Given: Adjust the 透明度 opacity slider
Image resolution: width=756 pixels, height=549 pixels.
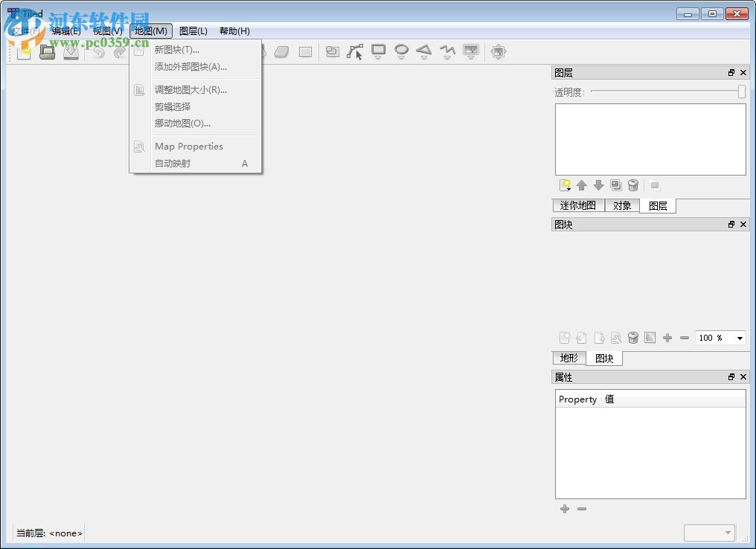Looking at the screenshot, I should coord(667,91).
